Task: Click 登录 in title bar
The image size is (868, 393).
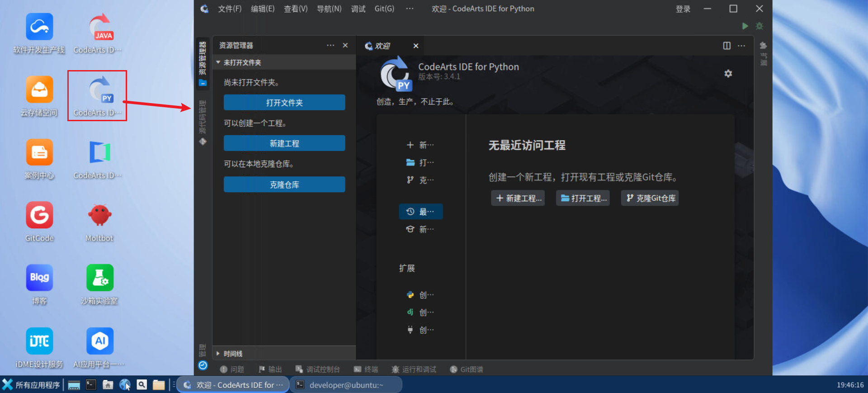Action: (683, 9)
